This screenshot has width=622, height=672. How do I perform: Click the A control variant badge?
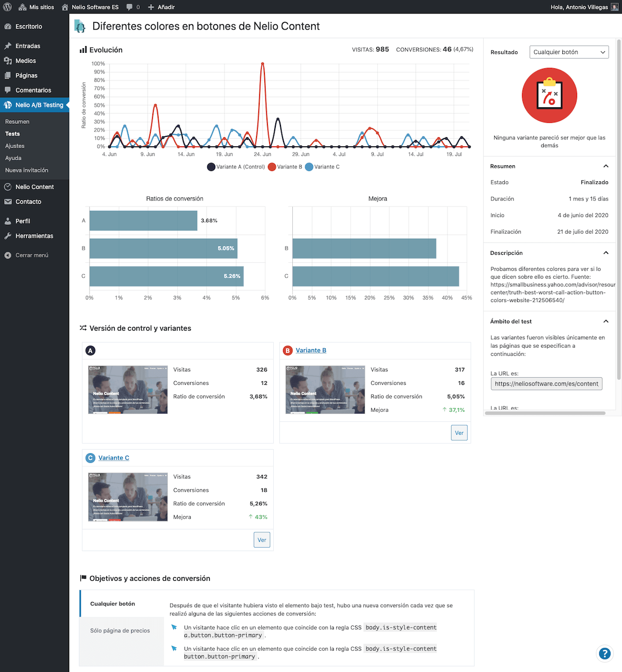[x=90, y=351]
